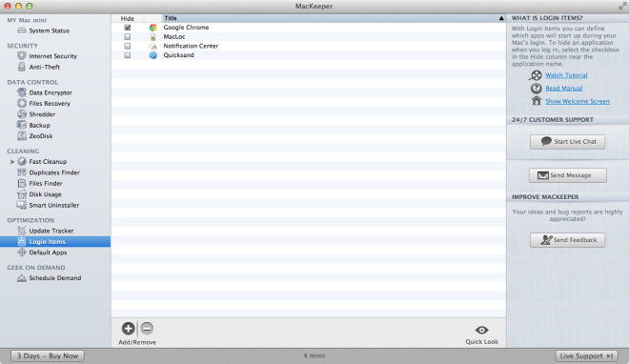The height and width of the screenshot is (364, 629).
Task: Click the Send Message button
Action: 568,175
